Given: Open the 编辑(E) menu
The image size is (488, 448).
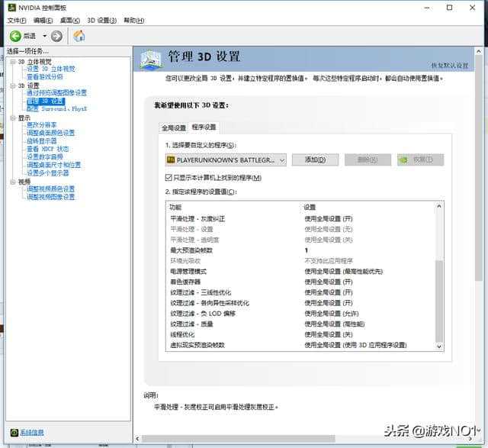Looking at the screenshot, I should click(43, 21).
